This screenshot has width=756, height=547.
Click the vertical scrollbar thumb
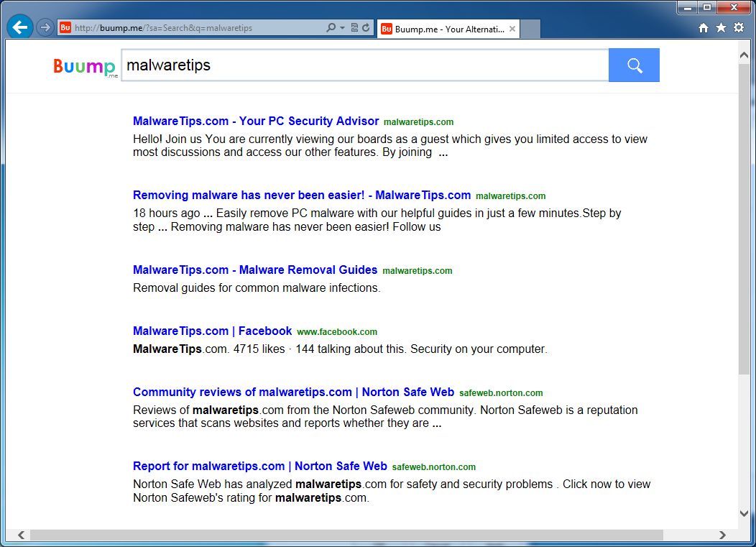pyautogui.click(x=744, y=219)
